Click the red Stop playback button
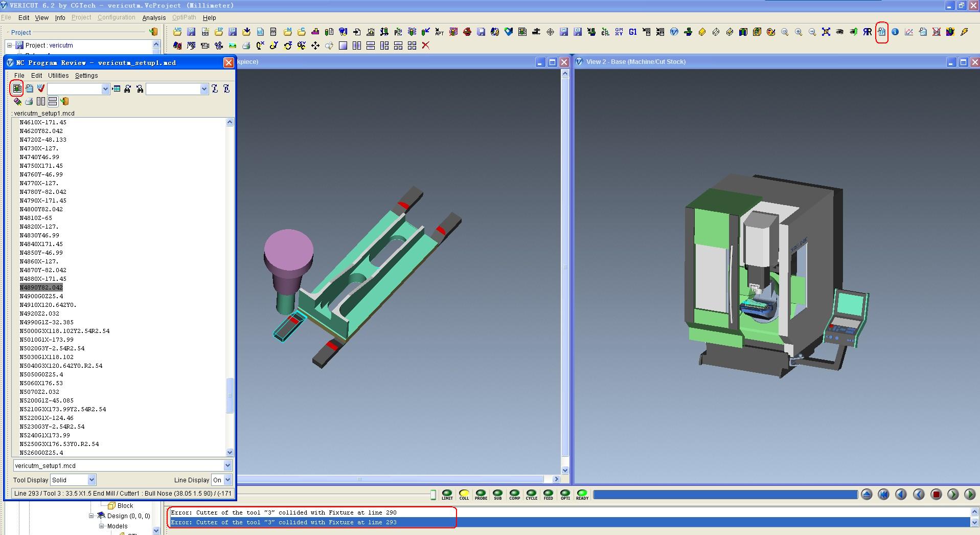 tap(936, 494)
